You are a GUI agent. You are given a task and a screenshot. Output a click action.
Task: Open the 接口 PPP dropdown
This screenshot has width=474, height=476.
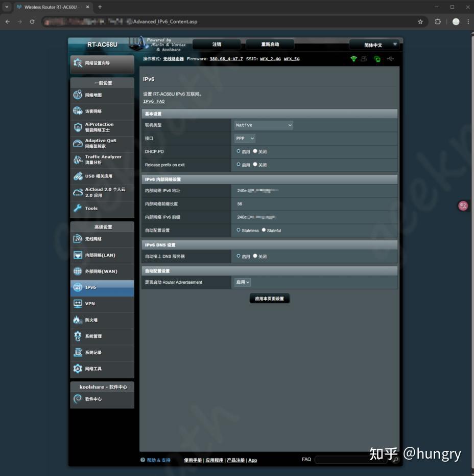pyautogui.click(x=244, y=138)
